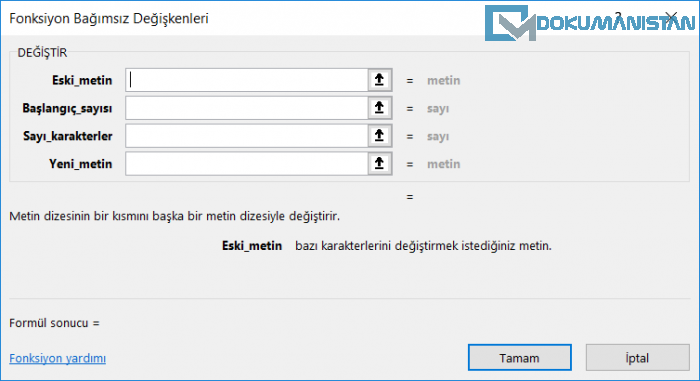Image resolution: width=700 pixels, height=381 pixels.
Task: Click the 'sayı' result value beside Sayı_karakterler
Action: [x=438, y=136]
